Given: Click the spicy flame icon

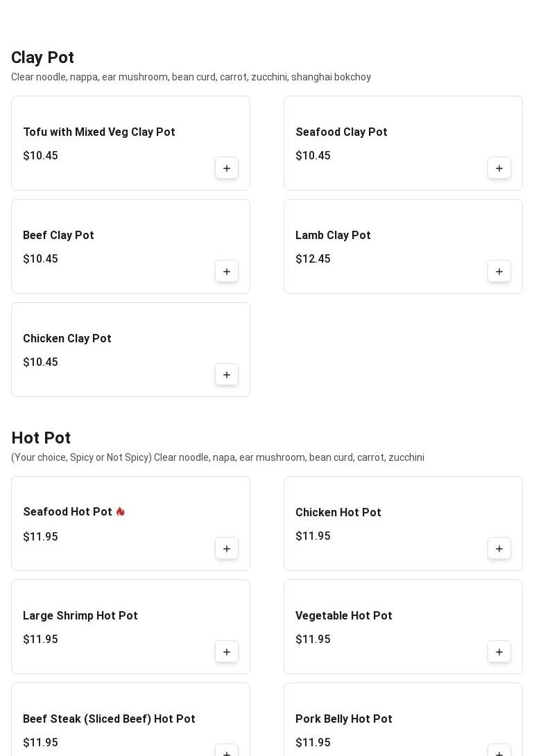Looking at the screenshot, I should click(121, 512).
